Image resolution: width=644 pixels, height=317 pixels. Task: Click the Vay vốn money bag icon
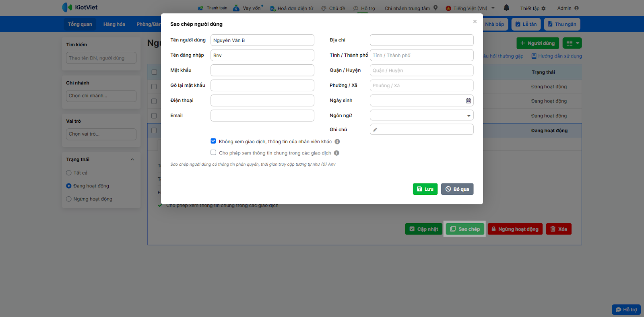pyautogui.click(x=236, y=8)
